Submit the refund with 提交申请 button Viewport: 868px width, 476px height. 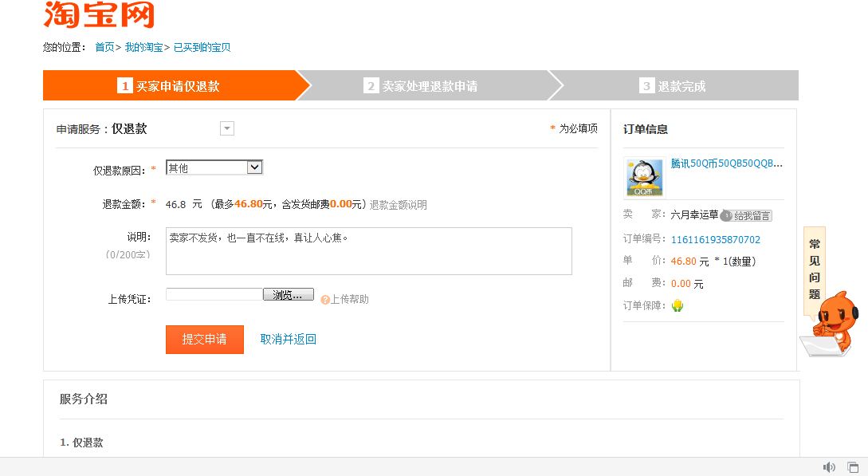coord(205,339)
